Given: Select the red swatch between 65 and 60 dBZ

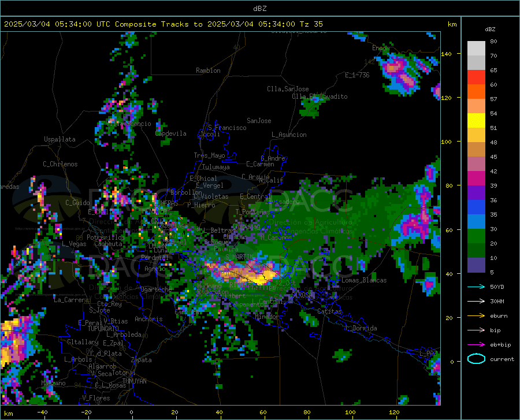Looking at the screenshot, I should (476, 77).
